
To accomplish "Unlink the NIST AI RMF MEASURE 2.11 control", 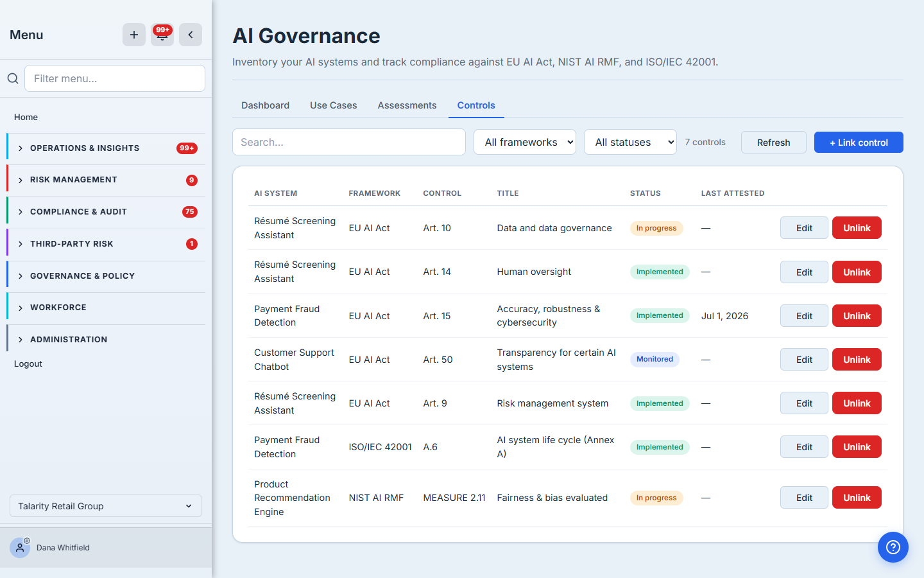I will click(x=857, y=498).
